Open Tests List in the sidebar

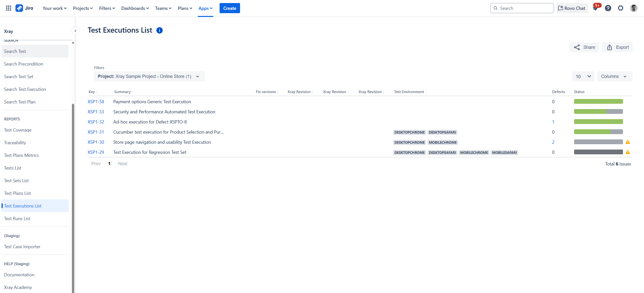pyautogui.click(x=35, y=168)
